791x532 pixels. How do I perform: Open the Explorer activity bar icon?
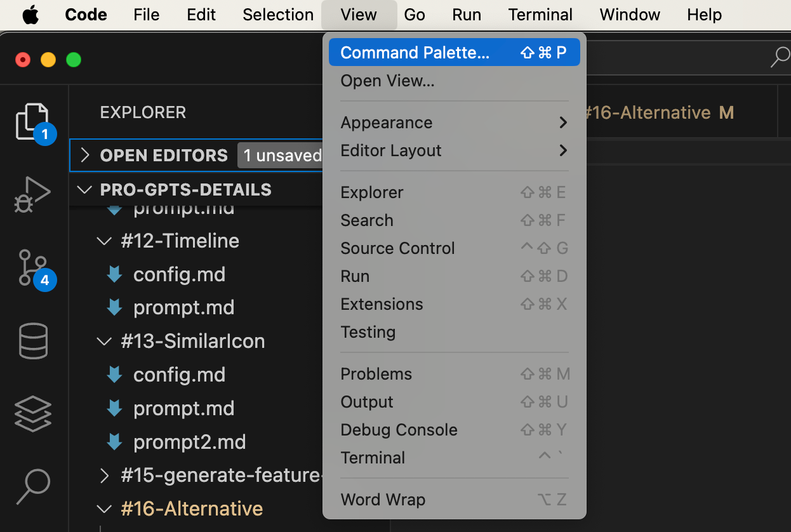click(x=32, y=121)
